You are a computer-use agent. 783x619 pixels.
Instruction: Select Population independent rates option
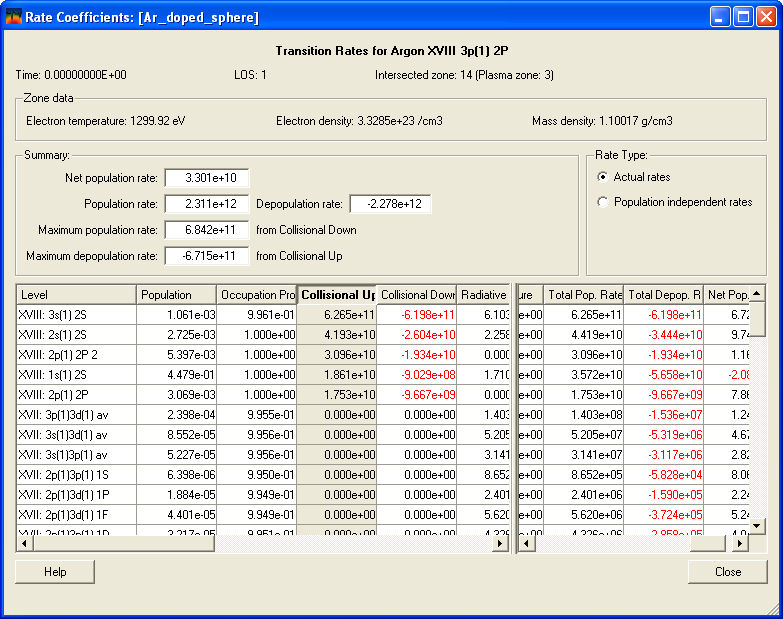pos(602,202)
